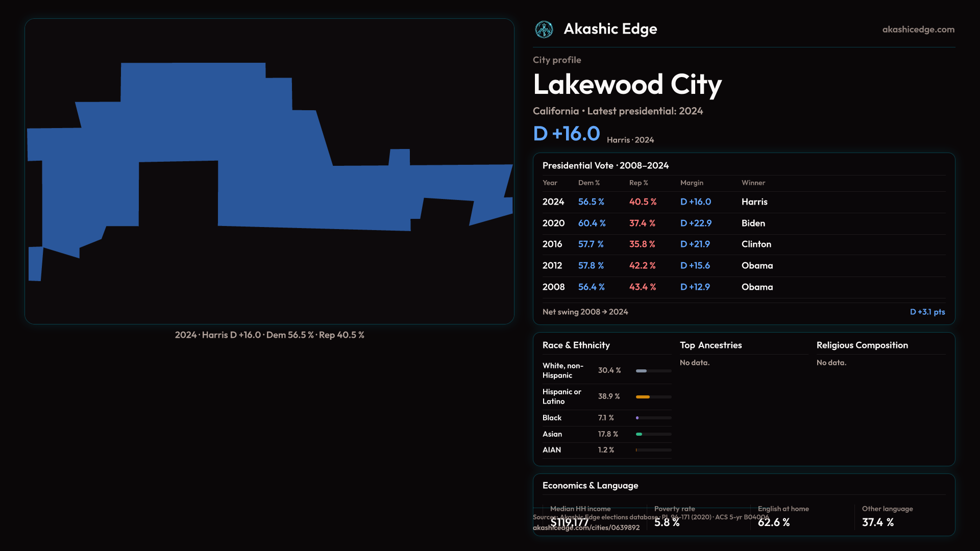This screenshot has width=980, height=551.
Task: Click the Median HH income value
Action: [x=569, y=522]
